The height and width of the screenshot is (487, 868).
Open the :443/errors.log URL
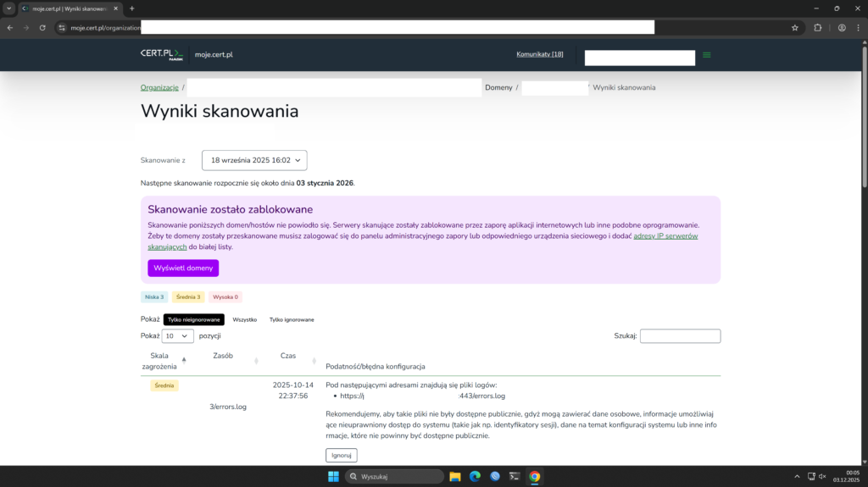(x=422, y=396)
